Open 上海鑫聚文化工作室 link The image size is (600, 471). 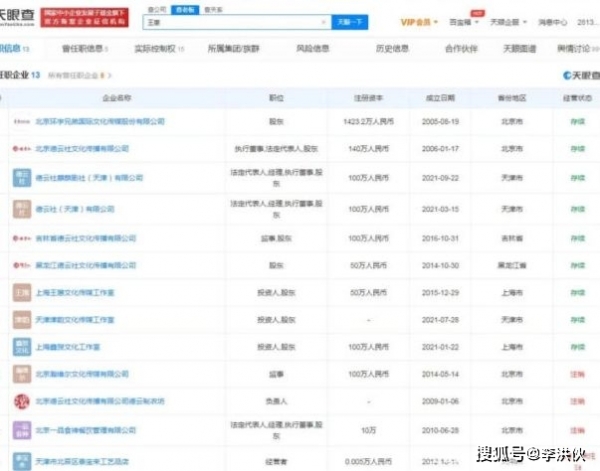68,347
